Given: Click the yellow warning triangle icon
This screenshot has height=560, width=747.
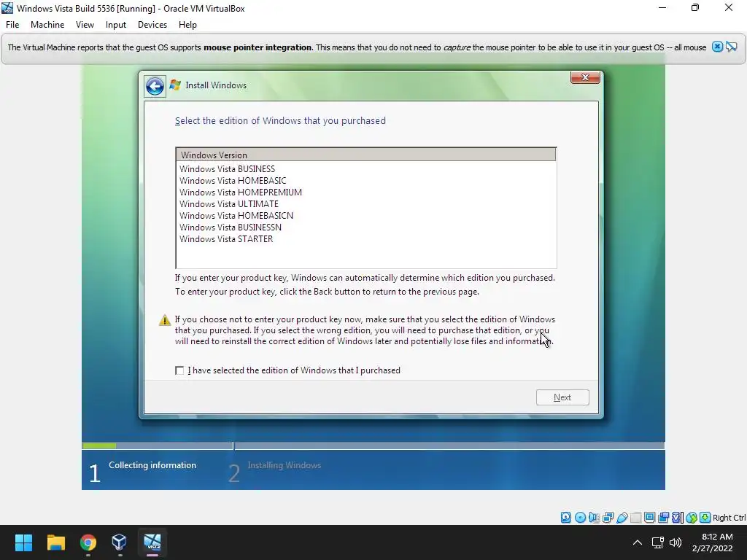Looking at the screenshot, I should point(165,320).
